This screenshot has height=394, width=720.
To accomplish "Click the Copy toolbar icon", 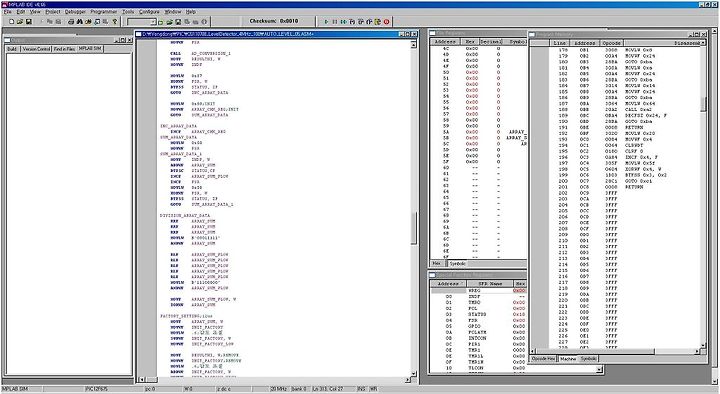I will pos(50,21).
